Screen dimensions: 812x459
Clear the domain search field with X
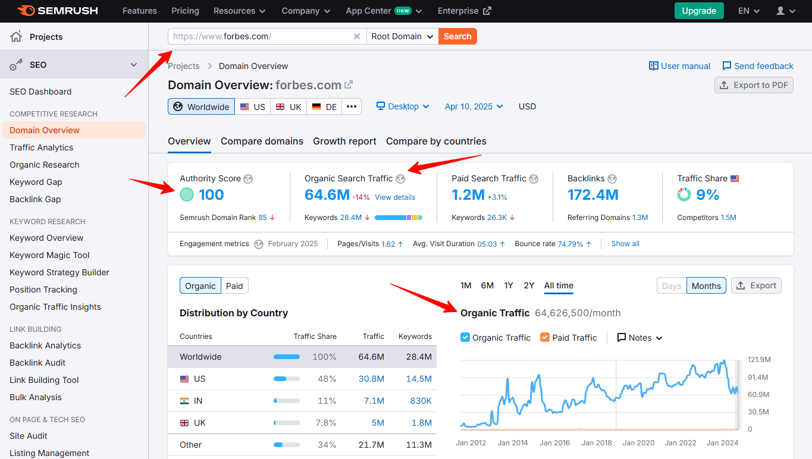357,36
